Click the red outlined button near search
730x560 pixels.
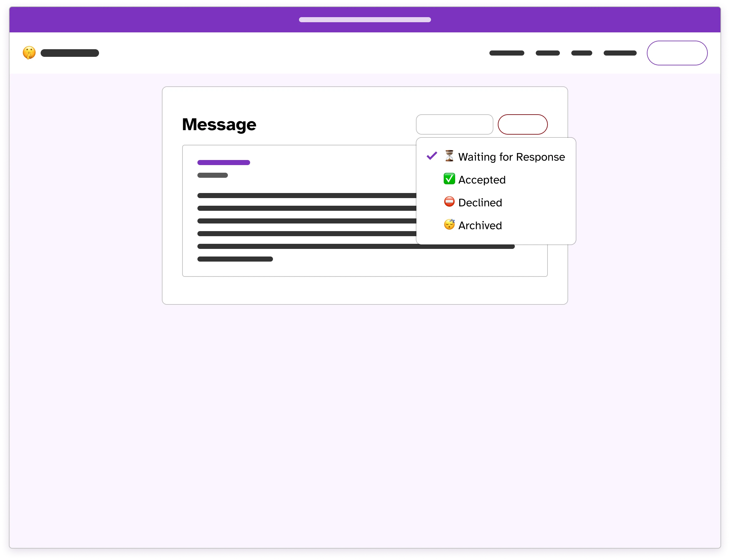[x=522, y=124]
